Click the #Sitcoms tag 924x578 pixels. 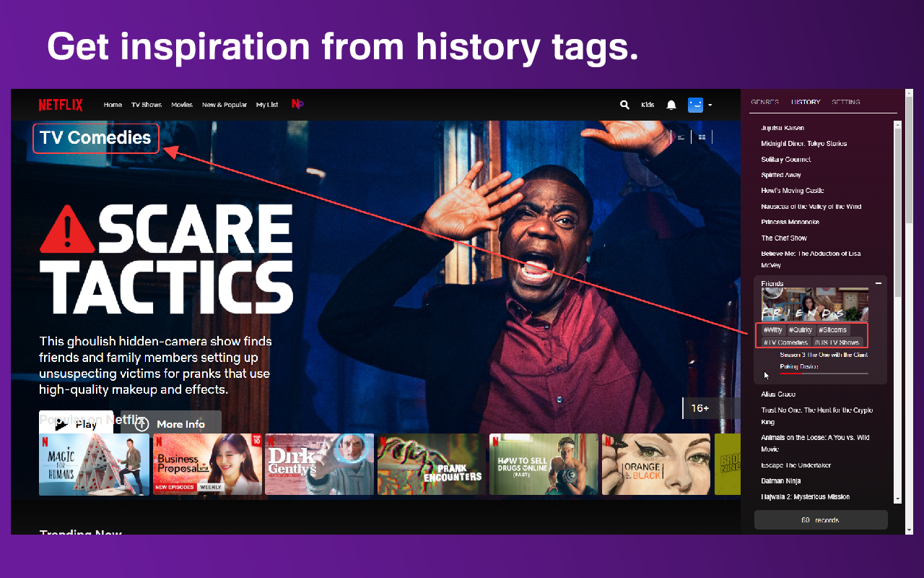pyautogui.click(x=832, y=330)
